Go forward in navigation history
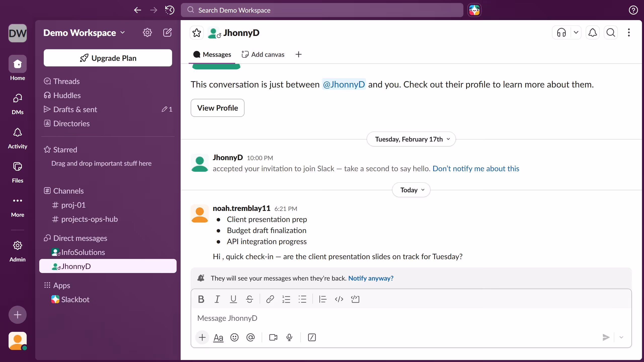This screenshot has width=644, height=362. pos(153,10)
